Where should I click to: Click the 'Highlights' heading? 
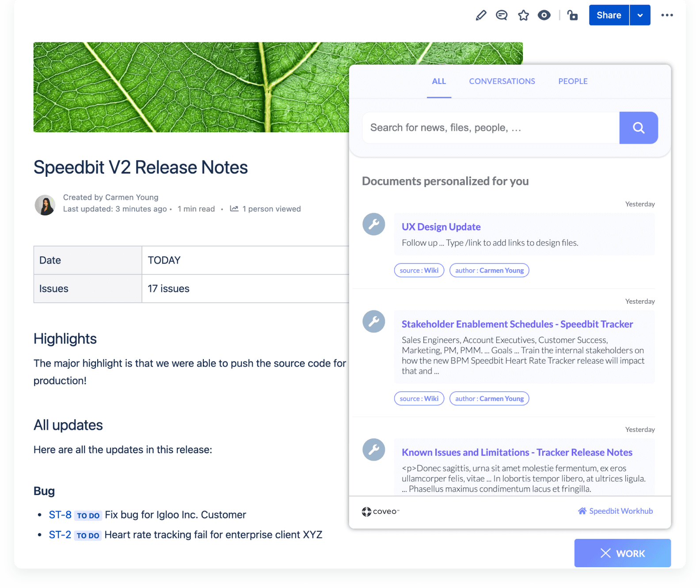point(65,339)
